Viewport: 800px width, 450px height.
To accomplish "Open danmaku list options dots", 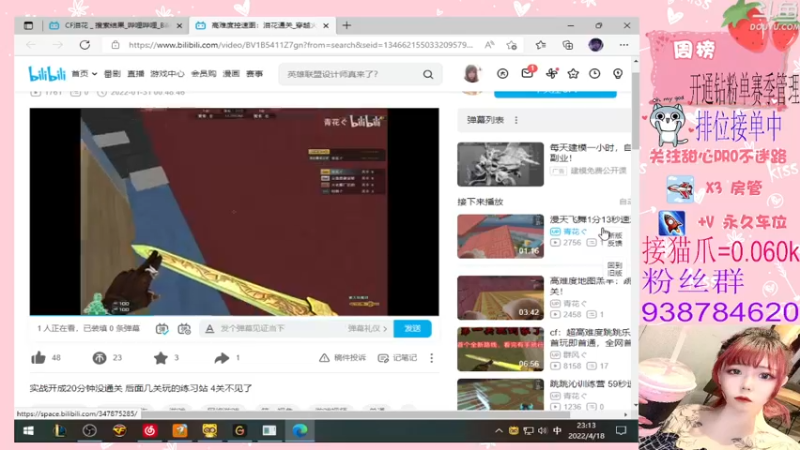I will pyautogui.click(x=516, y=120).
